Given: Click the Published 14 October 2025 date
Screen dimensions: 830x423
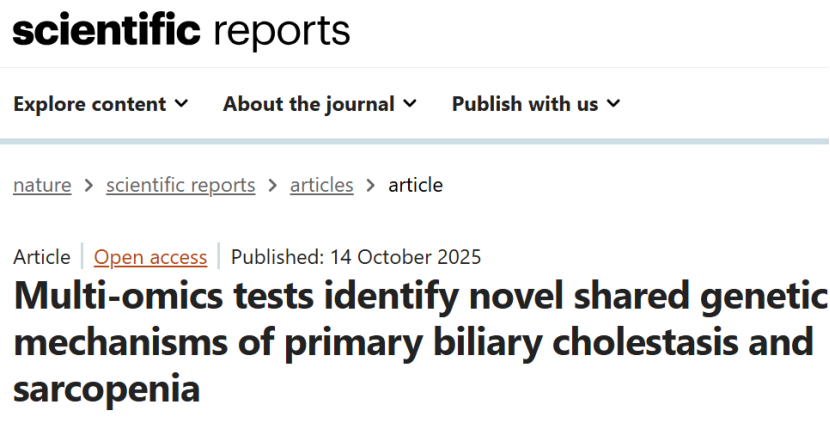Looking at the screenshot, I should click(356, 257).
